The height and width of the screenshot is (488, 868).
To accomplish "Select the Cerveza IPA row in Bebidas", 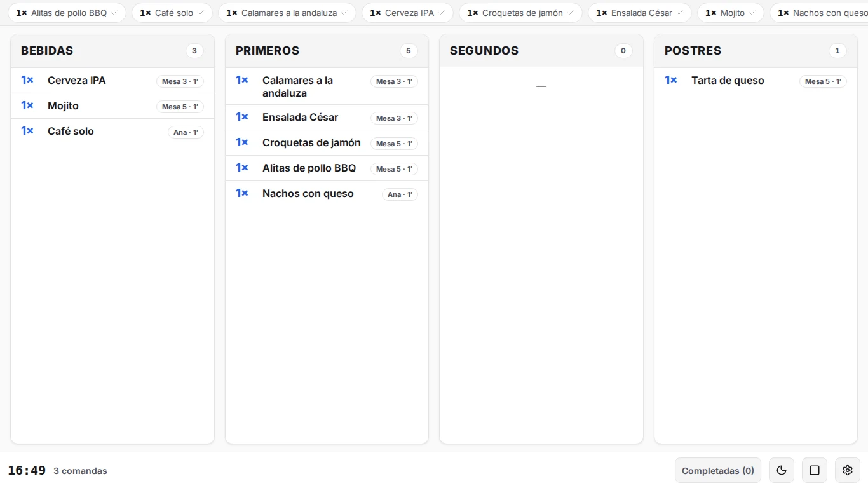I will pos(112,81).
